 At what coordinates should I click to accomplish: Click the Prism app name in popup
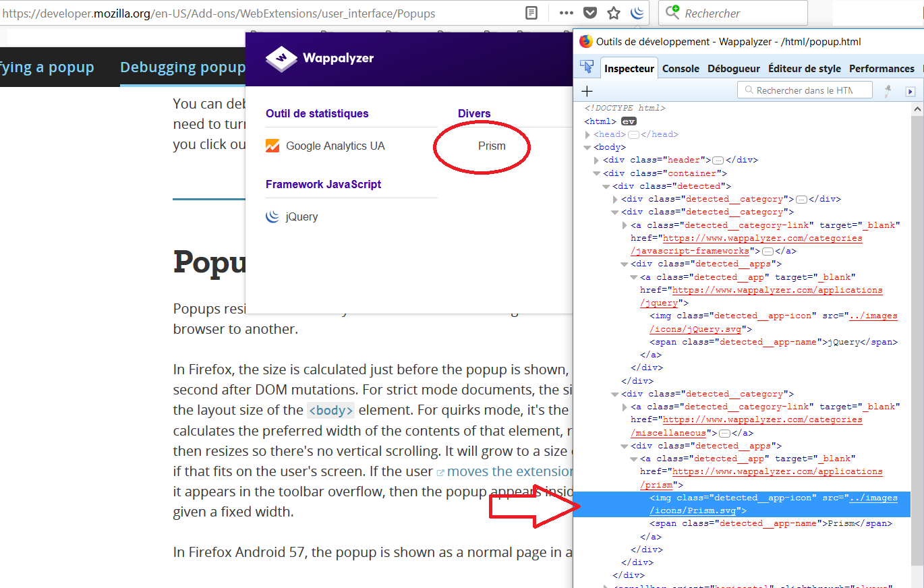(x=492, y=146)
